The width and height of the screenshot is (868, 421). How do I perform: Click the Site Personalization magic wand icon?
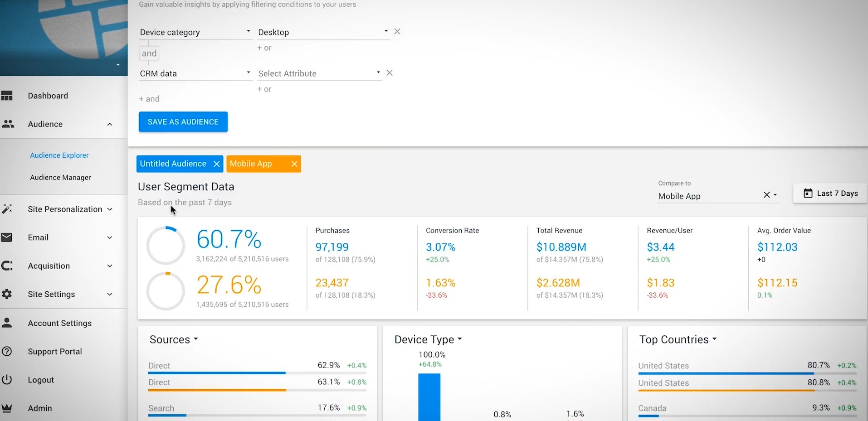[7, 209]
